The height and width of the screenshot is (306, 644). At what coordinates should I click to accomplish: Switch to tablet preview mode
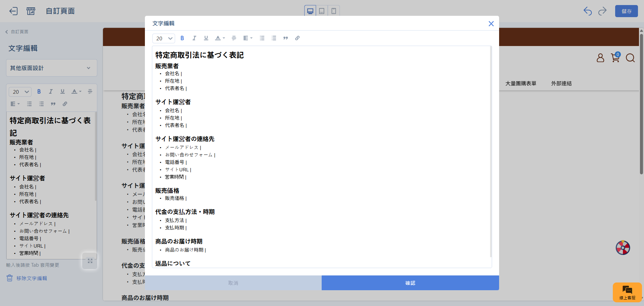click(322, 11)
